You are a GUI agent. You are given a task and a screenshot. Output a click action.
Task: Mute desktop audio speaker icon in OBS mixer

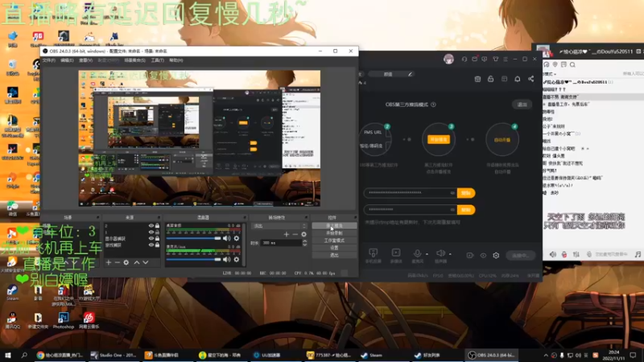pyautogui.click(x=226, y=238)
